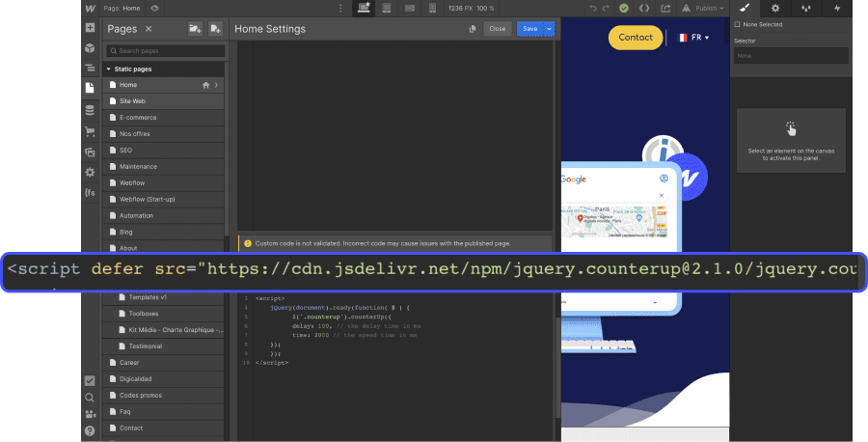This screenshot has height=442, width=868.
Task: Select the Testimonial page
Action: pyautogui.click(x=163, y=346)
